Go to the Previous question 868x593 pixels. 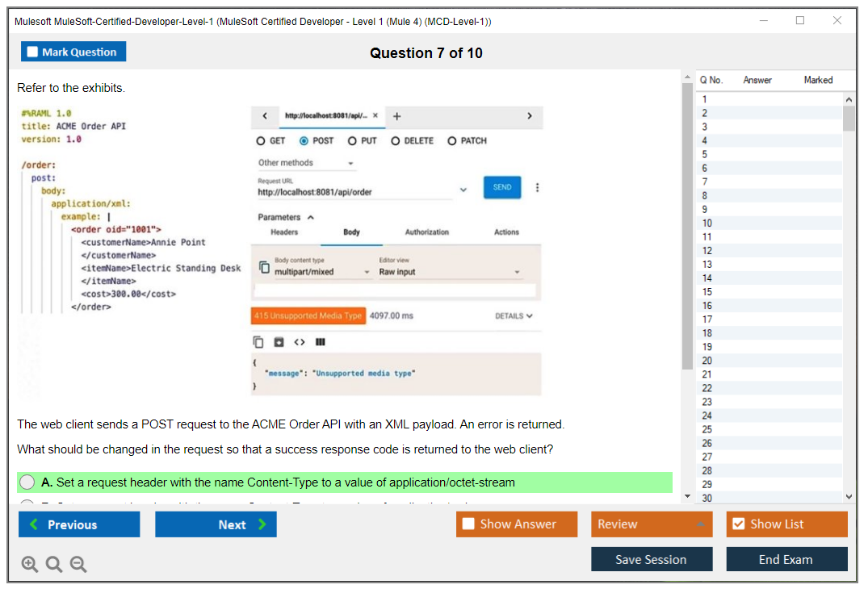(x=79, y=524)
